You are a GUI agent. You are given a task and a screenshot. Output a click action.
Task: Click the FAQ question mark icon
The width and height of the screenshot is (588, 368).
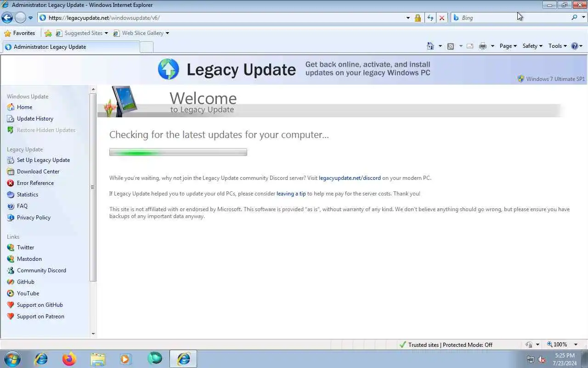(x=11, y=206)
